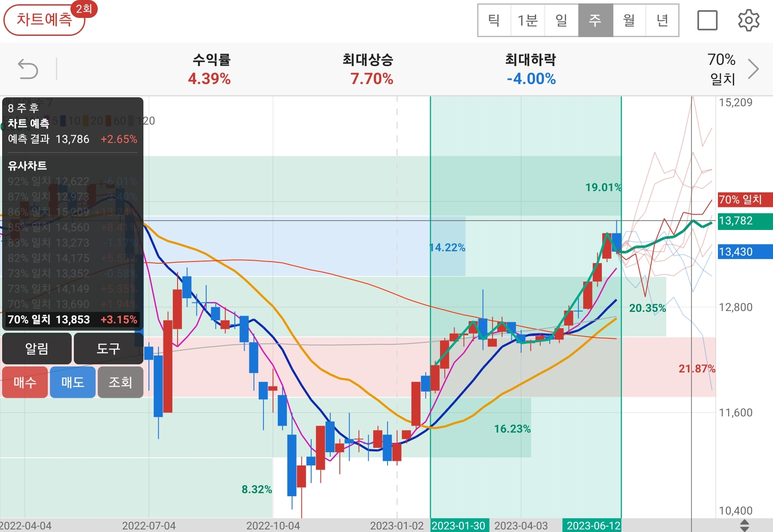This screenshot has height=532, width=773.
Task: Tap the 70% 일치 header label
Action: 722,69
